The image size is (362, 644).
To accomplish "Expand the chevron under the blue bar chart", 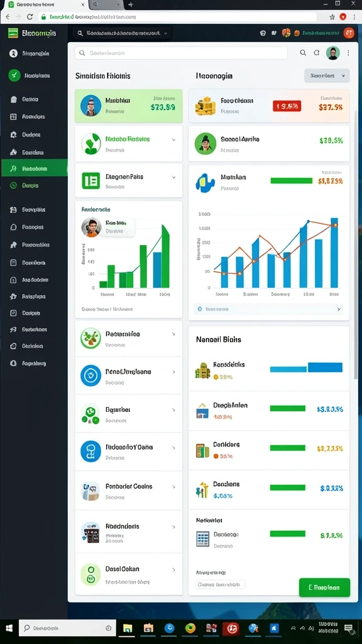I will pyautogui.click(x=339, y=309).
